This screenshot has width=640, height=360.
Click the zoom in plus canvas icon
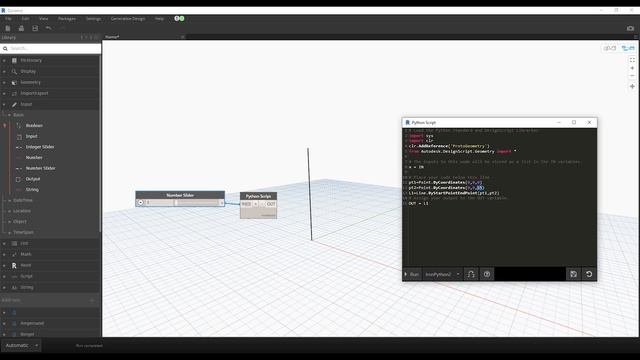[632, 68]
